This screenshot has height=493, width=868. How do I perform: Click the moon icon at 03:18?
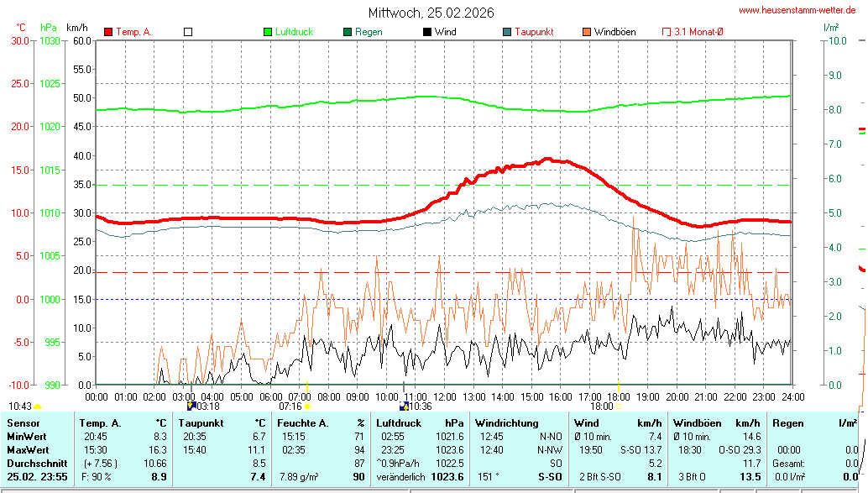click(191, 406)
